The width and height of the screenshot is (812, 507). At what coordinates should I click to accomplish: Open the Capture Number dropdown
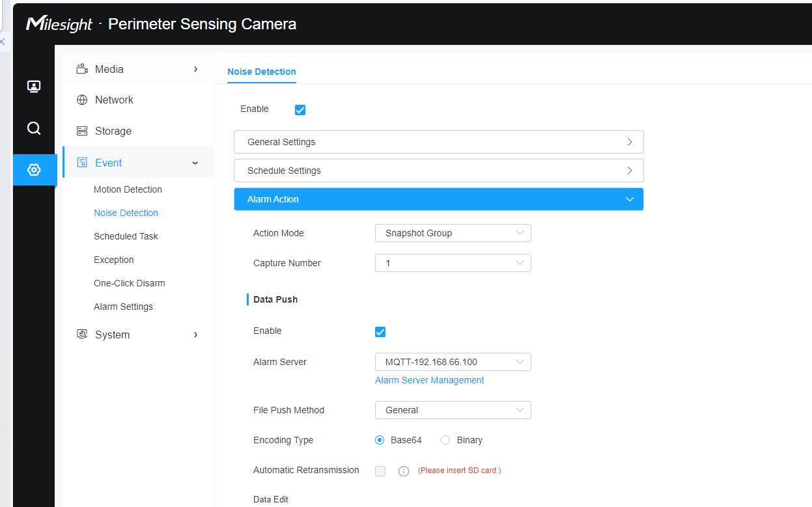coord(453,263)
